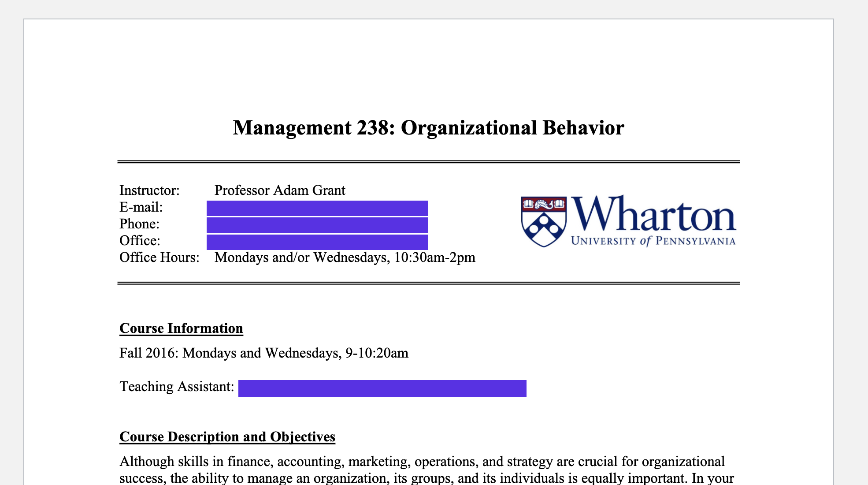Screen dimensions: 868x485
Task: Click the Penn shield crest logo
Action: point(544,221)
